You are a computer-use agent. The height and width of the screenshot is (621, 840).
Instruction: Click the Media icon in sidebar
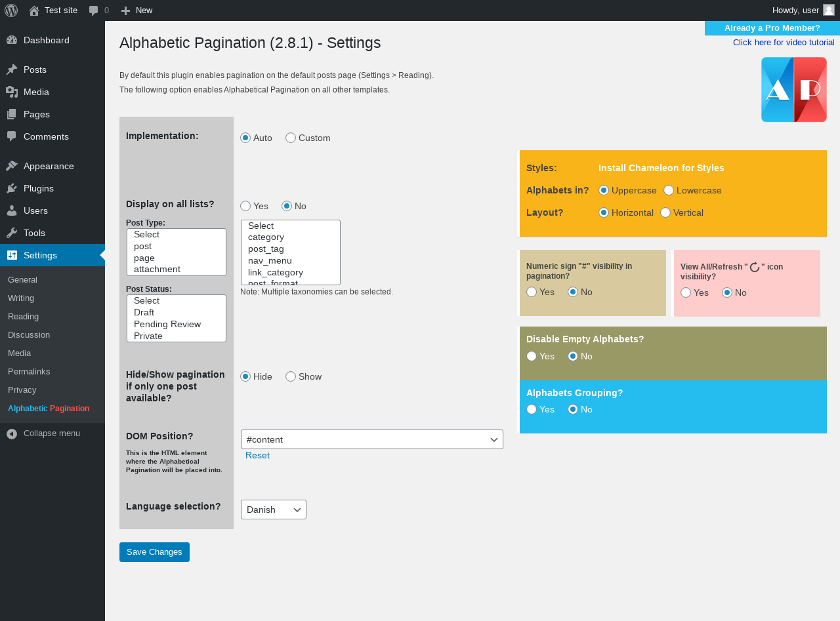click(x=12, y=92)
